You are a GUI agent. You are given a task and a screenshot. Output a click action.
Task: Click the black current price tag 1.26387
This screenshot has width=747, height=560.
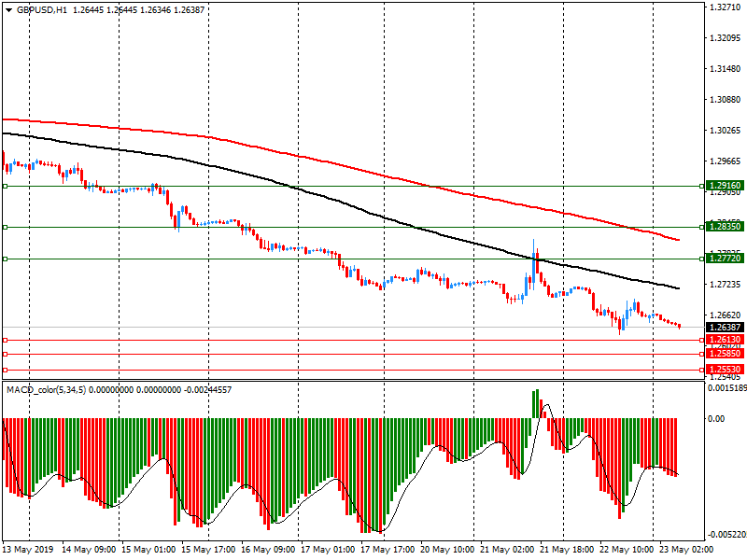pyautogui.click(x=725, y=328)
